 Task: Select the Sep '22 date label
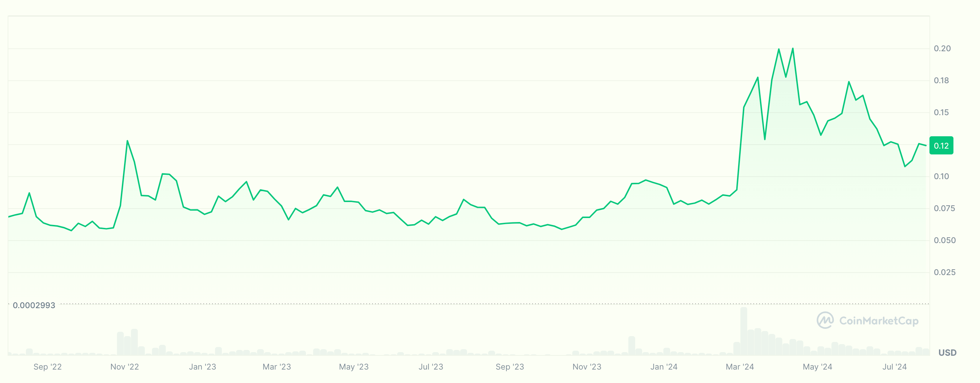click(x=48, y=367)
